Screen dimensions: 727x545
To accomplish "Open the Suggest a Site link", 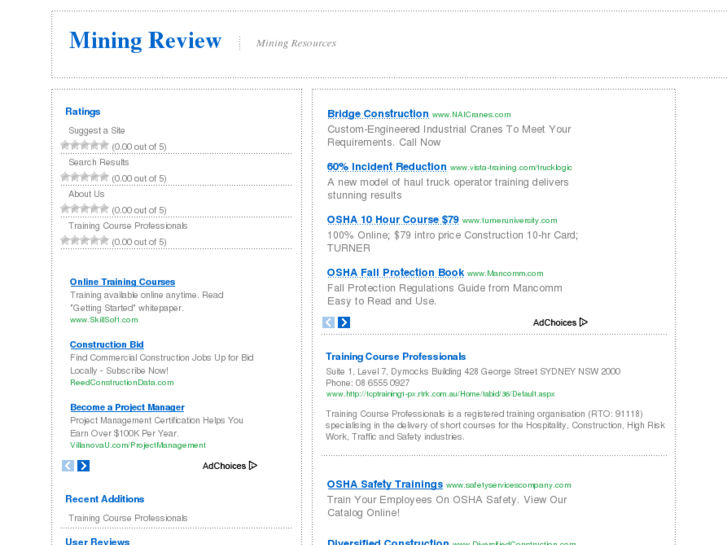I will click(x=96, y=130).
